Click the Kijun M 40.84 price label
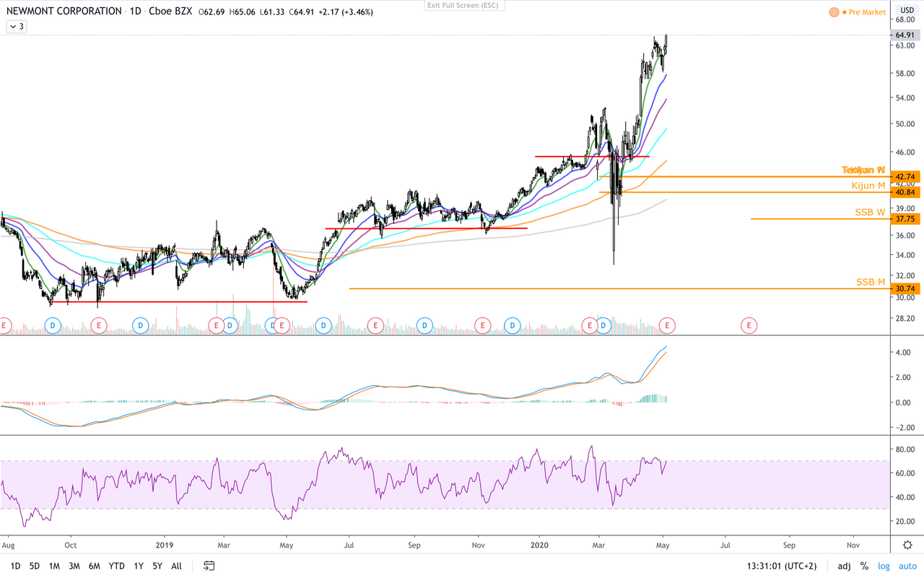Image resolution: width=924 pixels, height=578 pixels. click(x=905, y=192)
